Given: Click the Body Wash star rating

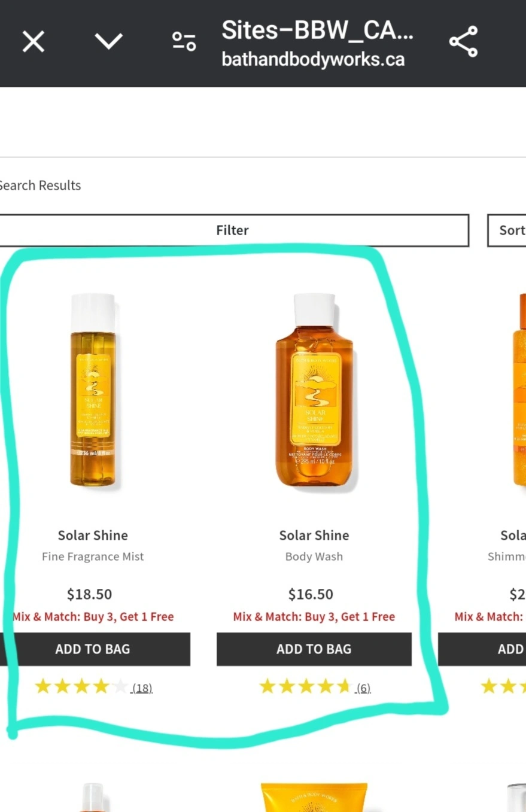Looking at the screenshot, I should [305, 686].
